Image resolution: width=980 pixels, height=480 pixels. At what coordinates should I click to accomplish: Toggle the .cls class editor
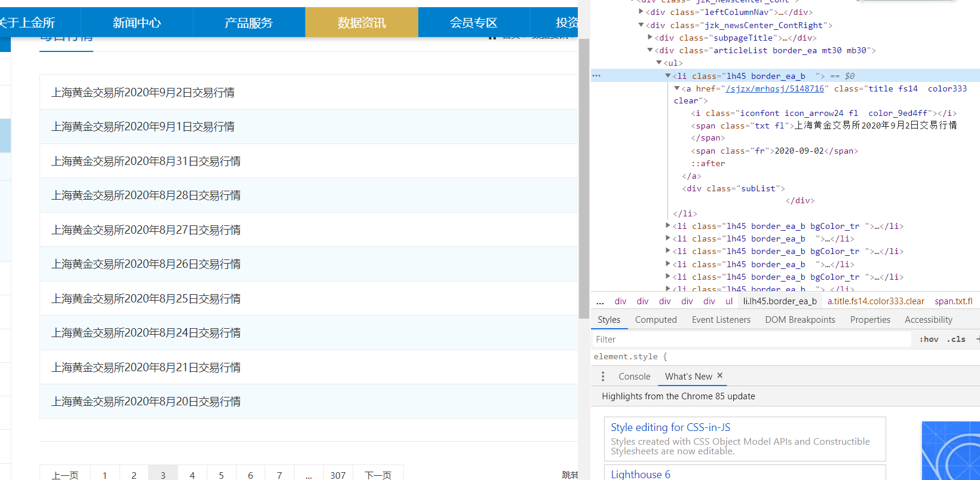click(956, 340)
